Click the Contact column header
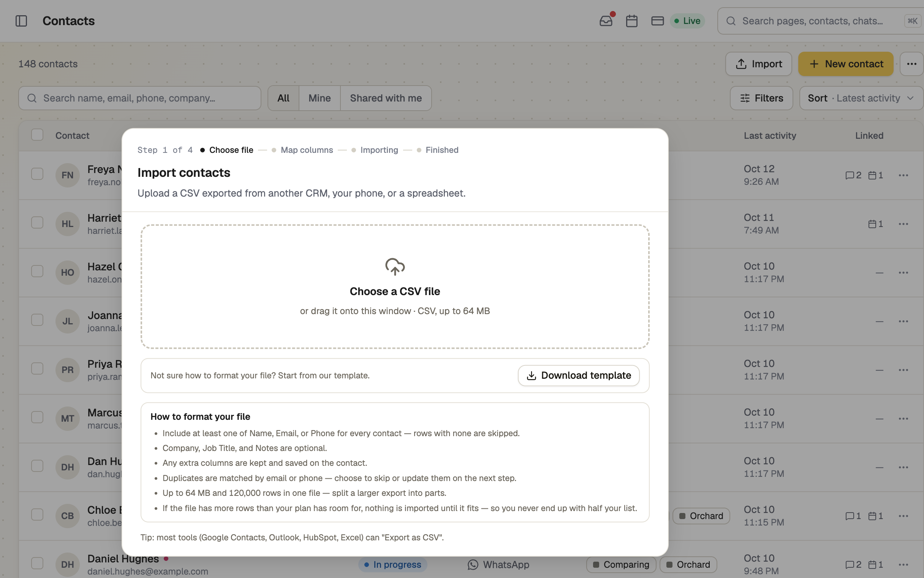Image resolution: width=924 pixels, height=578 pixels. click(72, 136)
